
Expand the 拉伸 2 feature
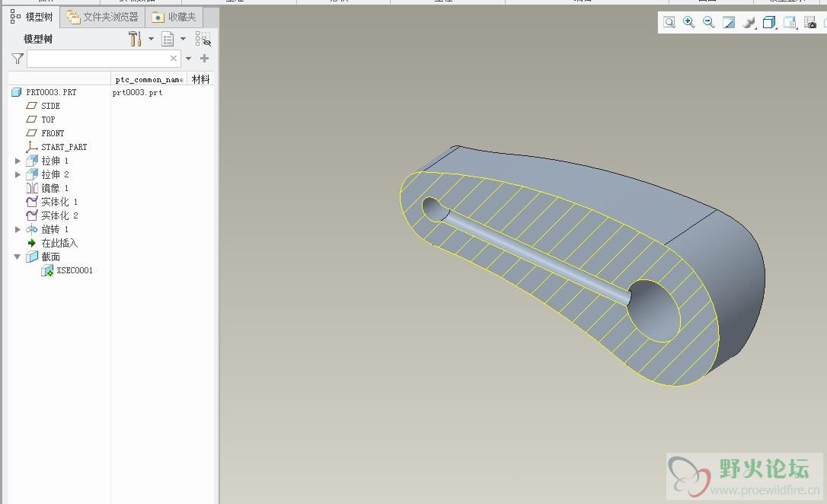pyautogui.click(x=18, y=174)
